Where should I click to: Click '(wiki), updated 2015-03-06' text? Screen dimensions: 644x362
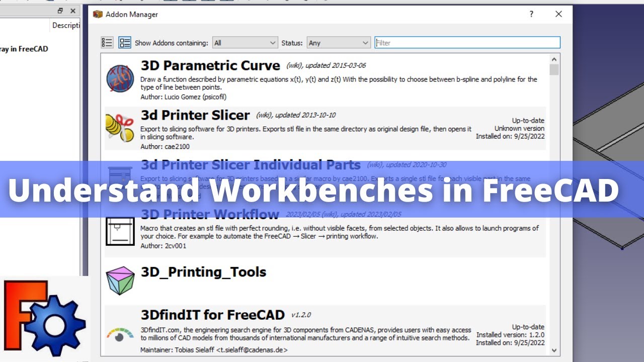point(326,65)
